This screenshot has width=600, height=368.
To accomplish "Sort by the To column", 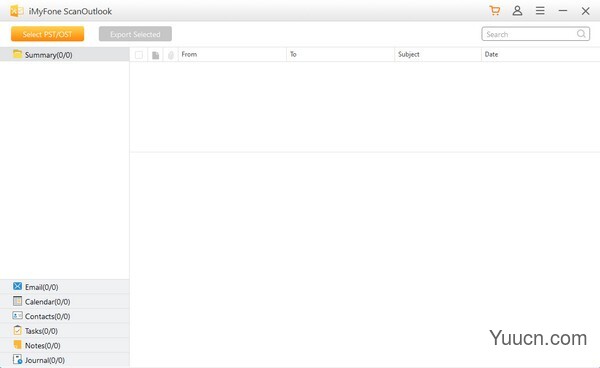I will (x=341, y=54).
